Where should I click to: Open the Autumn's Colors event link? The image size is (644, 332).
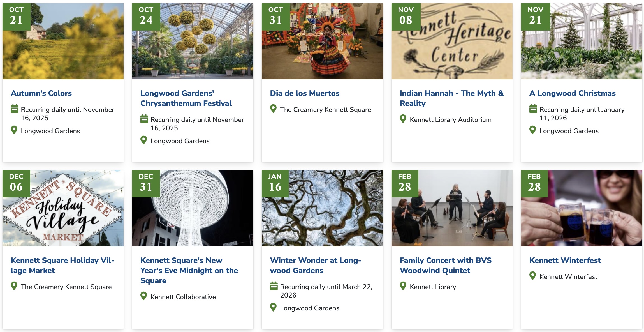pyautogui.click(x=41, y=93)
